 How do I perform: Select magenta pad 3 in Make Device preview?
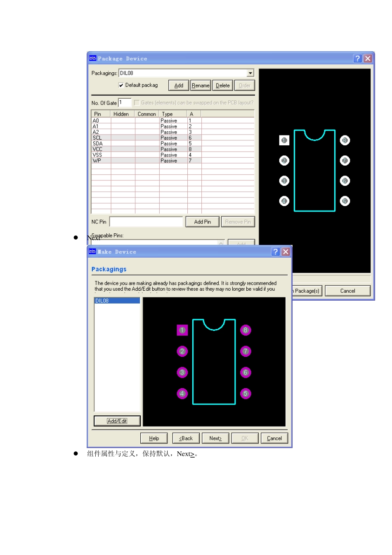pyautogui.click(x=182, y=372)
